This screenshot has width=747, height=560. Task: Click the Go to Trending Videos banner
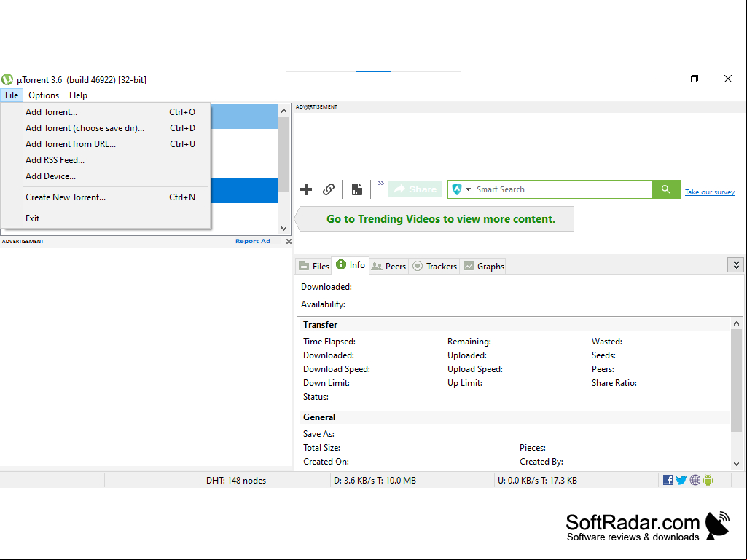(434, 219)
